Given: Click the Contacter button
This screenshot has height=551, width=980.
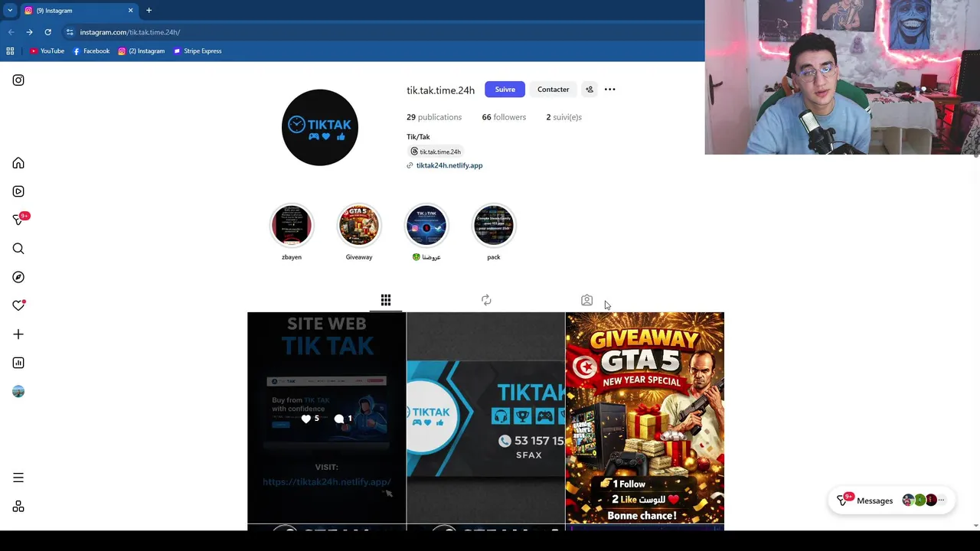Looking at the screenshot, I should click(553, 90).
